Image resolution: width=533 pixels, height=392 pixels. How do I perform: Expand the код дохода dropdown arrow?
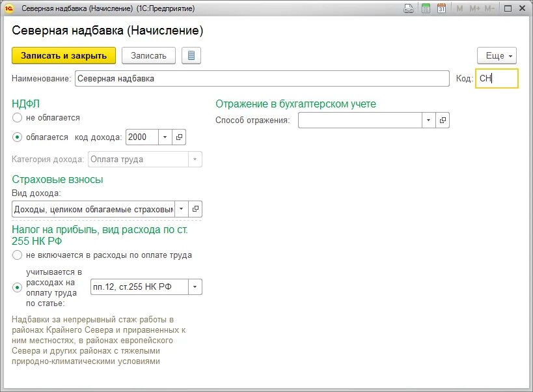[x=165, y=137]
